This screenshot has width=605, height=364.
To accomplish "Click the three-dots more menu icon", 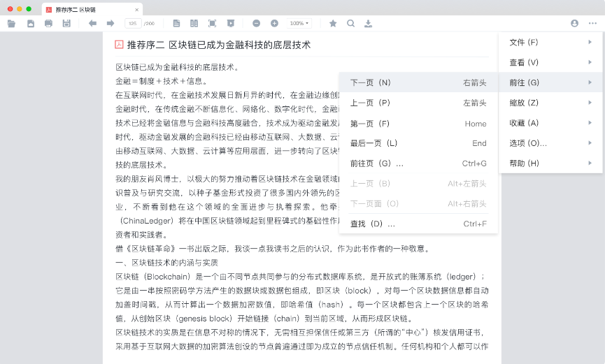I will [x=592, y=24].
